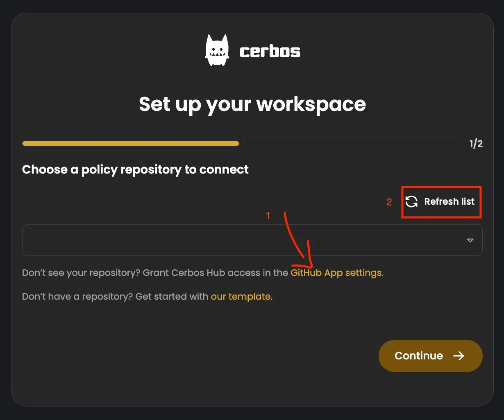Screen dimensions: 504x420
Task: Open the policy repository select field
Action: pos(246,240)
